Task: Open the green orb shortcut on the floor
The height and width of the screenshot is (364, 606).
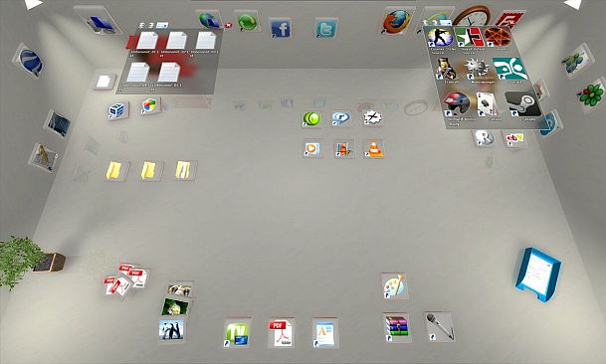Action: 311,119
